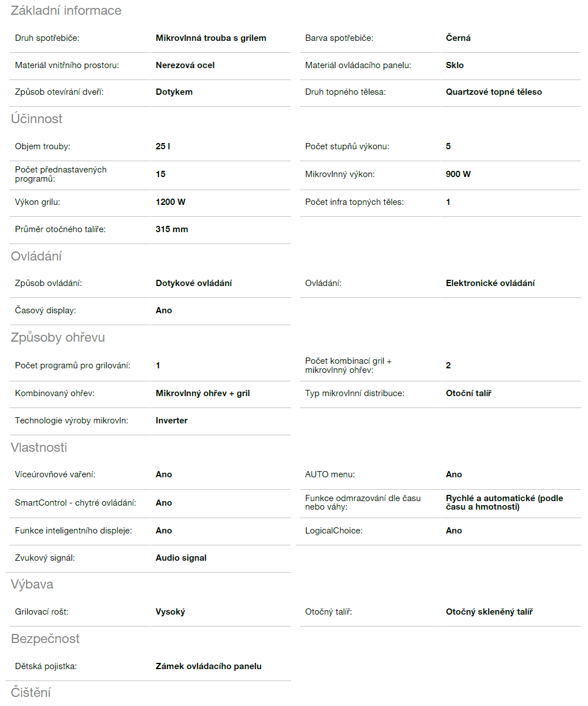
Task: Select the Vlastnosti section heading
Action: click(x=39, y=448)
